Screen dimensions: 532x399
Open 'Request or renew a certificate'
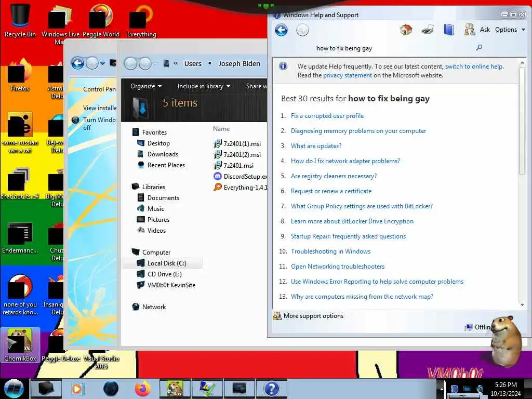(x=331, y=191)
